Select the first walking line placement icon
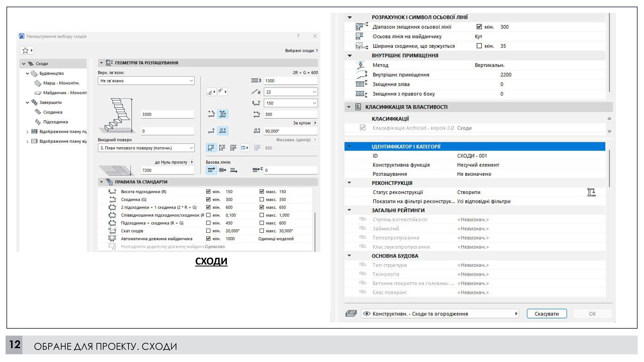644x362 pixels. tap(211, 148)
